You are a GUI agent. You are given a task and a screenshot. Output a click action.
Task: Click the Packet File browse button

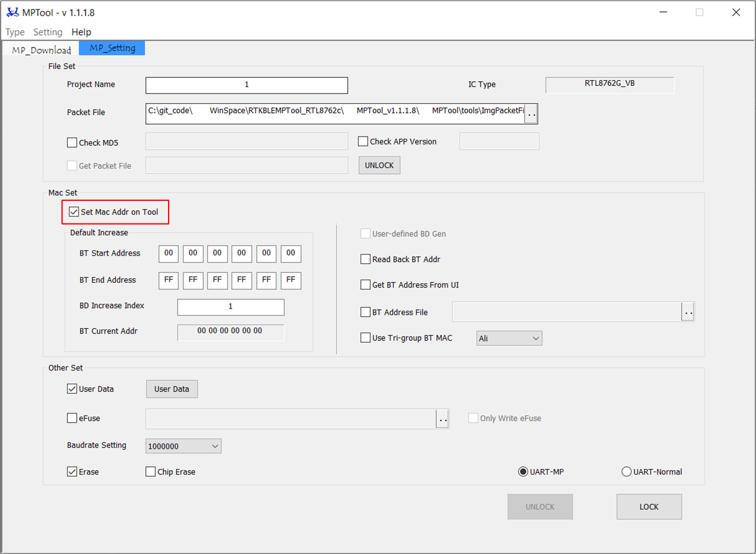531,114
